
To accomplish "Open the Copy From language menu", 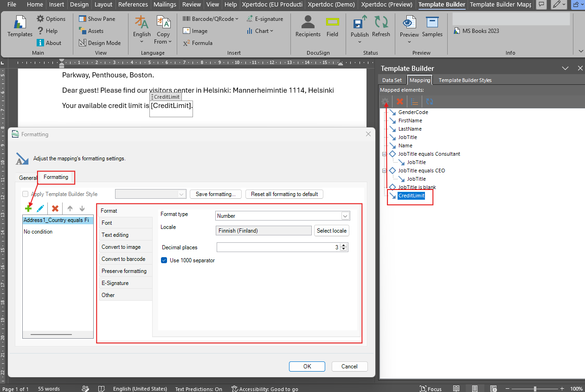I will click(163, 31).
